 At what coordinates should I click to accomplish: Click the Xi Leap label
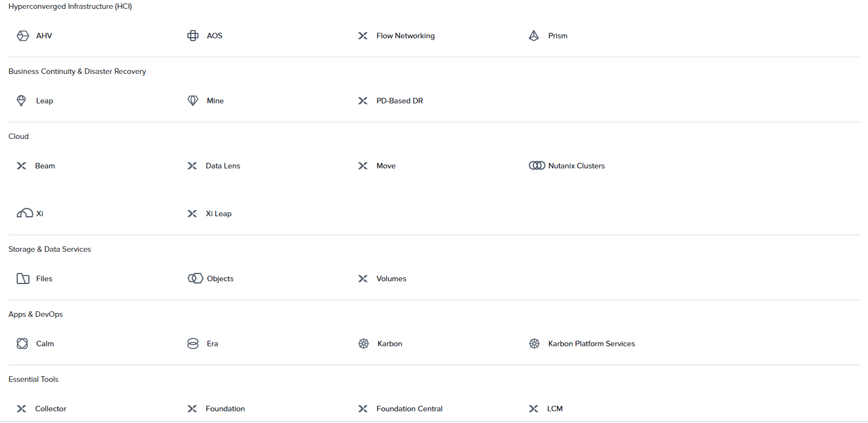[x=219, y=213]
